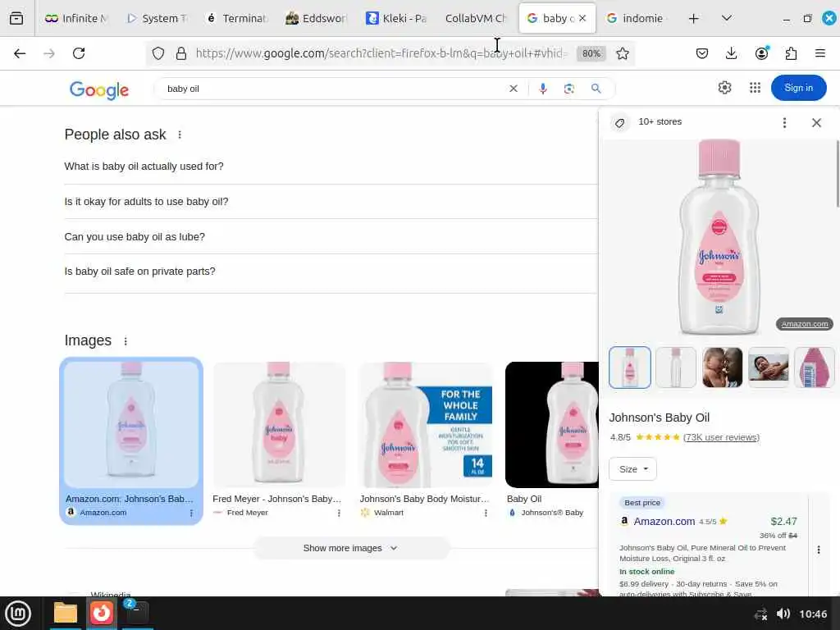This screenshot has width=840, height=630.
Task: Open People also ask options menu
Action: click(180, 135)
